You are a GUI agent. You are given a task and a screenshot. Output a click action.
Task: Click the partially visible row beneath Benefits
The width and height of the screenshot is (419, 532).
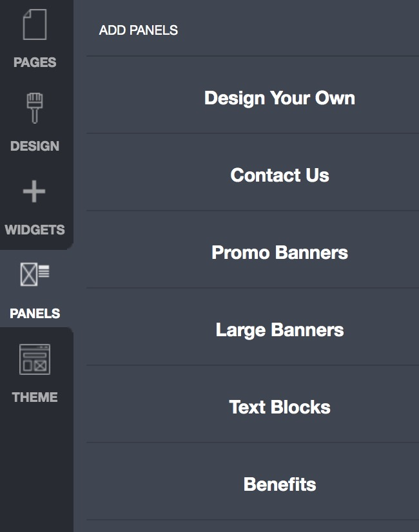(x=253, y=526)
